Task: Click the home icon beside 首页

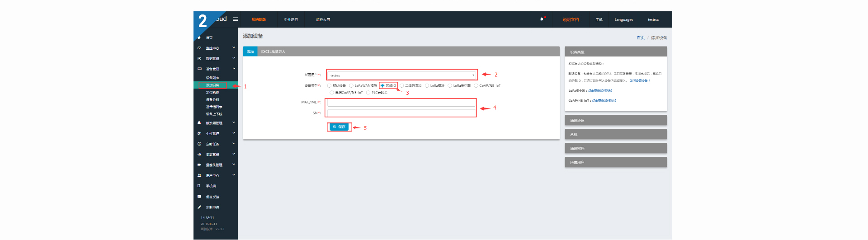Action: tap(199, 38)
